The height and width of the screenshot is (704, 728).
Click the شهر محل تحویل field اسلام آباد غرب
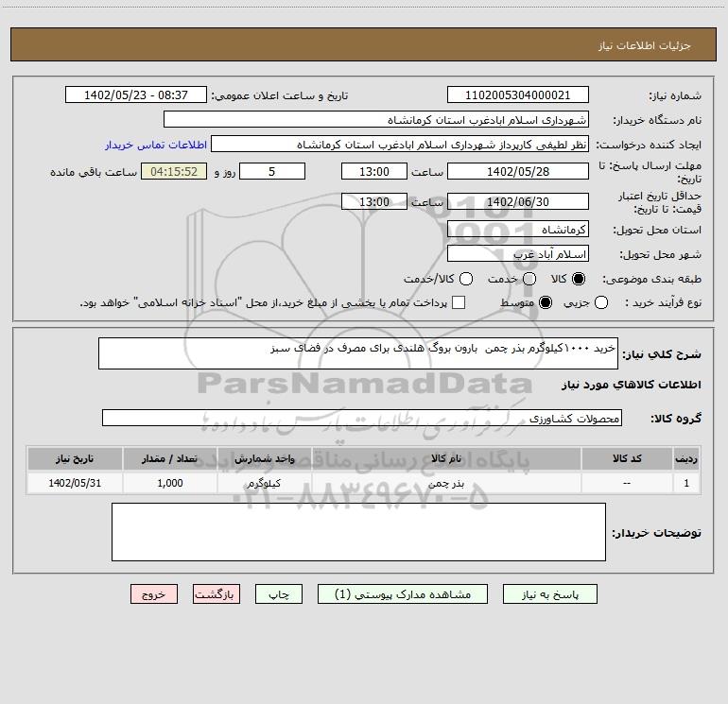(x=518, y=254)
